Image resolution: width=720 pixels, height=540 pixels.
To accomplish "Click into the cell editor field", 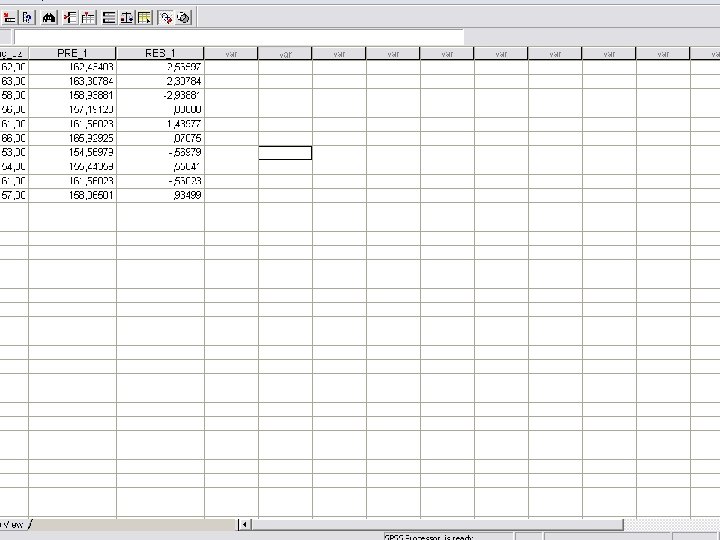I will click(239, 37).
